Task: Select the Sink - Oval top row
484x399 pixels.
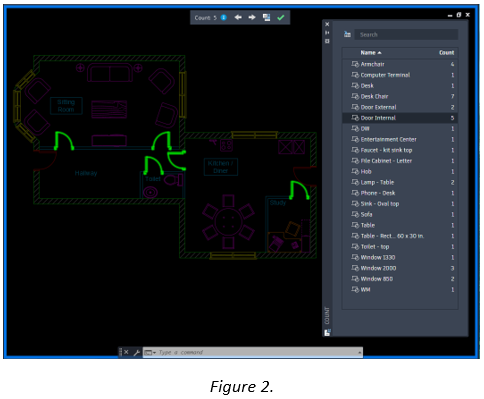Action: 400,204
